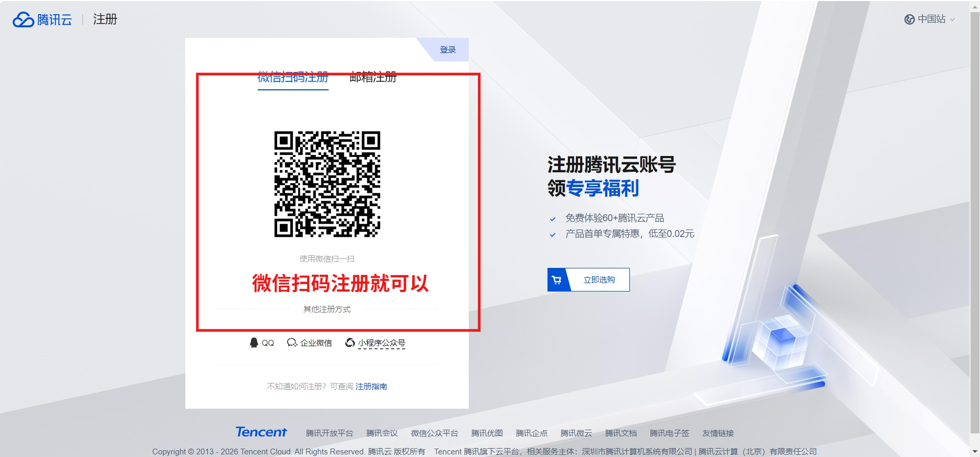Expand the 中国站 region dropdown arrow
Viewport: 980px width, 457px height.
(952, 20)
